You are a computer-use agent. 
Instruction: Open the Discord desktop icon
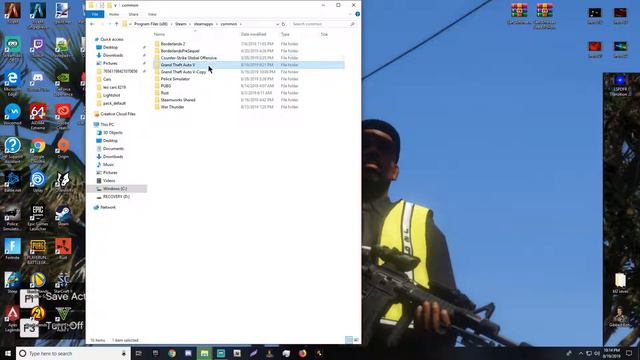[38, 81]
